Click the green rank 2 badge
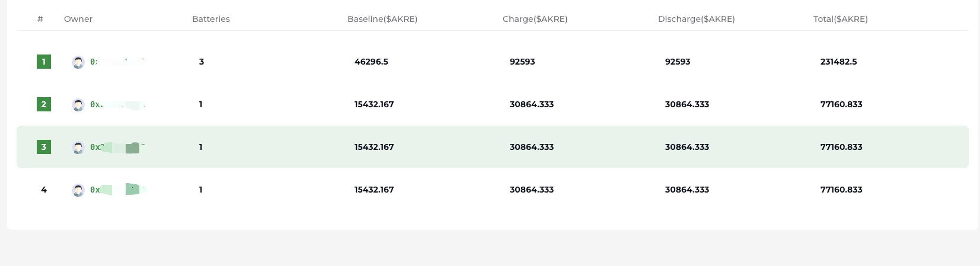 pyautogui.click(x=44, y=104)
